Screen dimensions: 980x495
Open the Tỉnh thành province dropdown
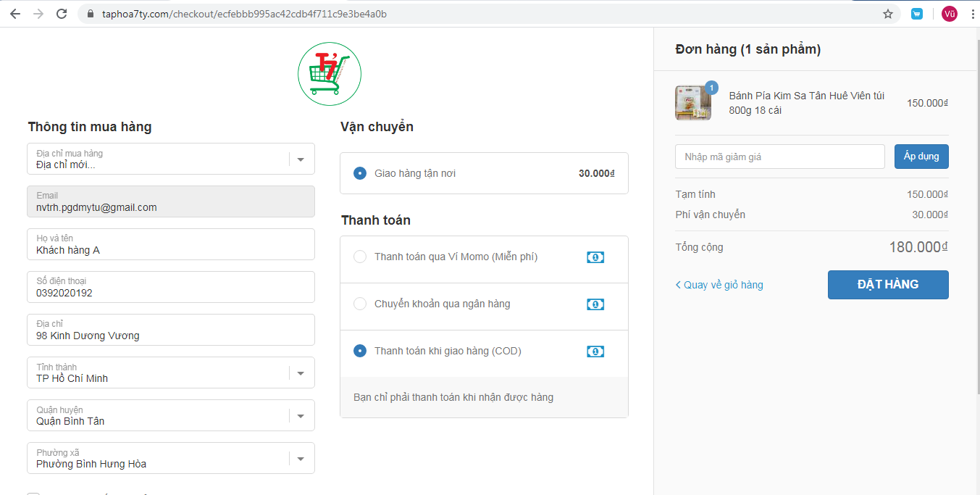coord(301,373)
